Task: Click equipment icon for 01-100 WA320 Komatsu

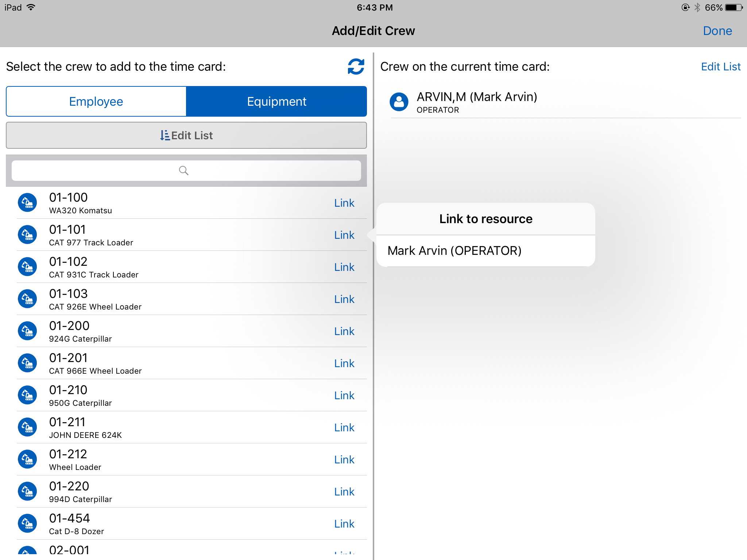Action: point(27,203)
